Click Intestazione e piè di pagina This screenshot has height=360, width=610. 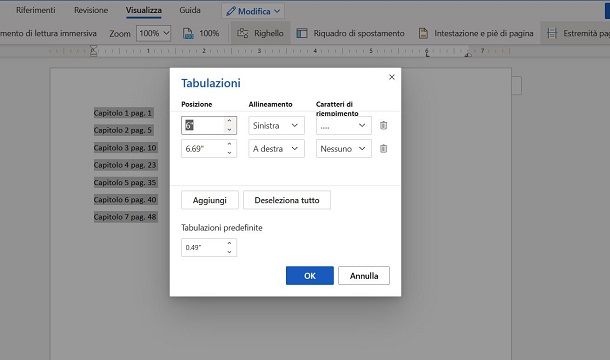476,33
